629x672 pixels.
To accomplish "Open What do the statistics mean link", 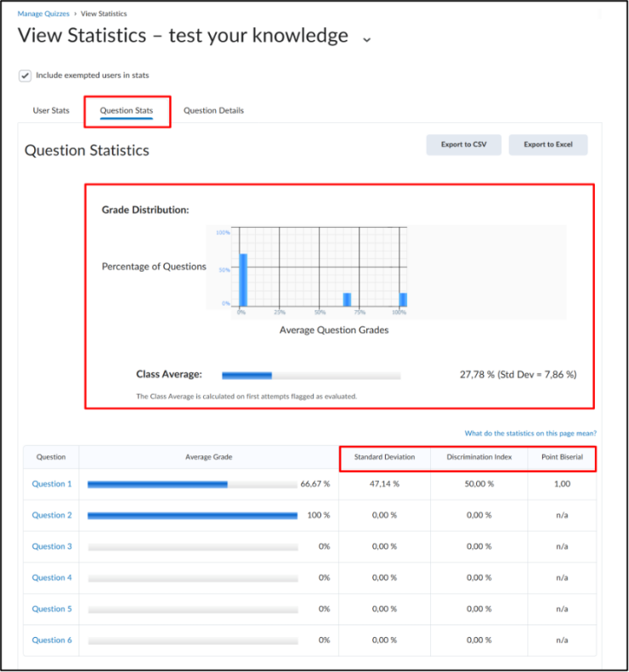I will tap(530, 433).
